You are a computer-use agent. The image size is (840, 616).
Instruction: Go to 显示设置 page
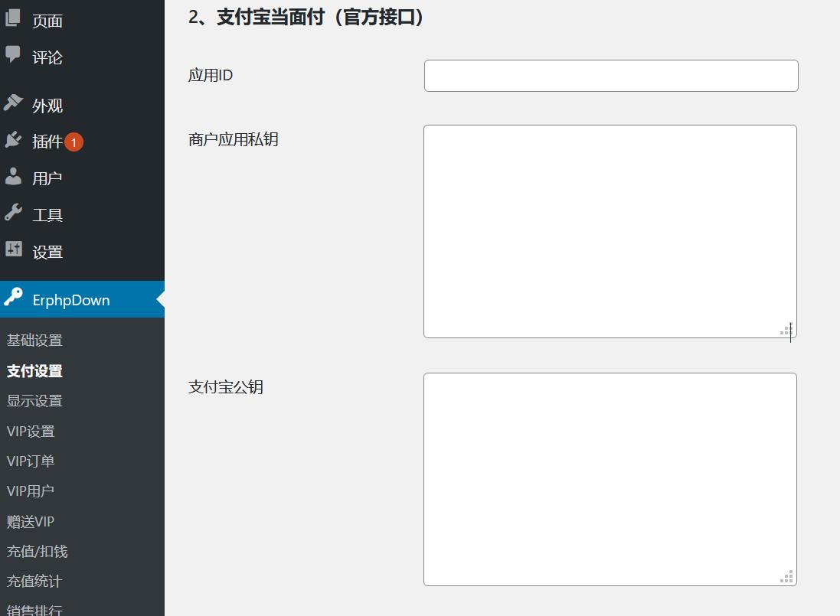point(34,401)
